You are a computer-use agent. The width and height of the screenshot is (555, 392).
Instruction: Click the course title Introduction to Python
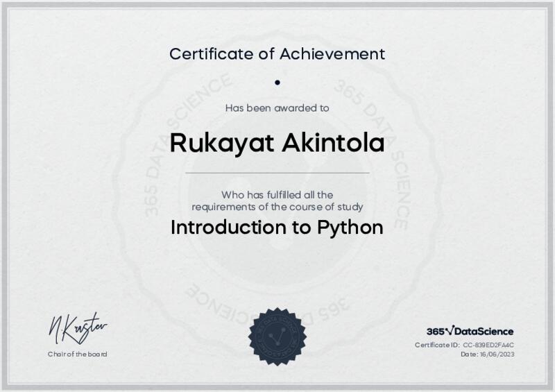coord(277,228)
